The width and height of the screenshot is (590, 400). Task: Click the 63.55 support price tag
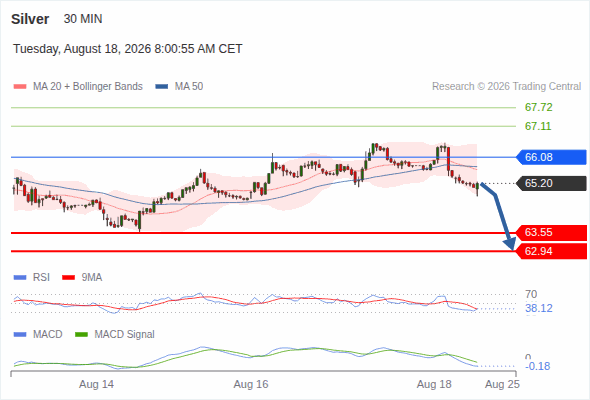551,233
